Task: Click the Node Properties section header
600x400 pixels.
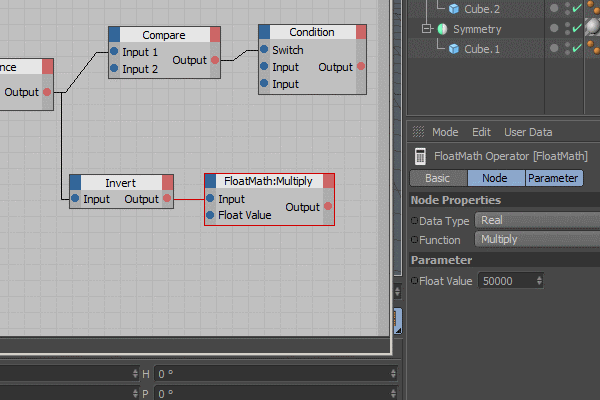Action: 504,200
